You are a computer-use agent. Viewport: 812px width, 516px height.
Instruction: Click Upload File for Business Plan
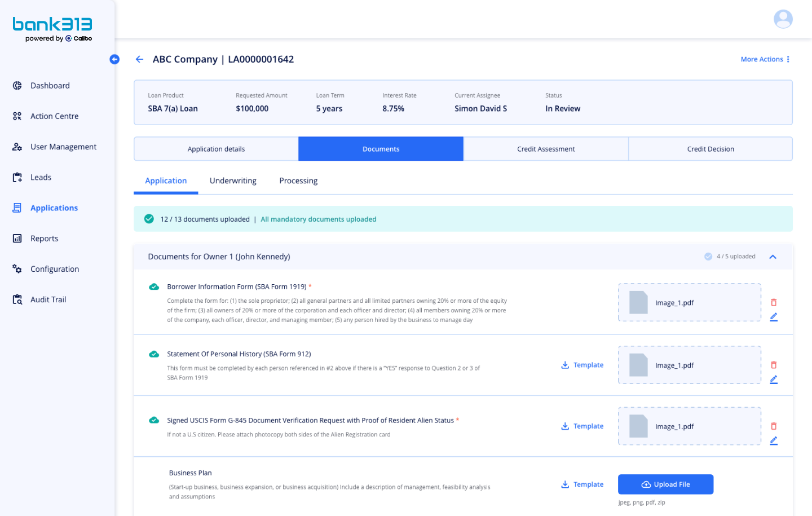point(665,484)
